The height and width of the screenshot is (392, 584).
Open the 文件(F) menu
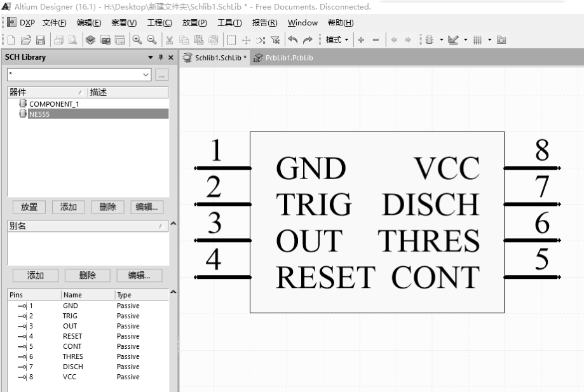pos(55,23)
